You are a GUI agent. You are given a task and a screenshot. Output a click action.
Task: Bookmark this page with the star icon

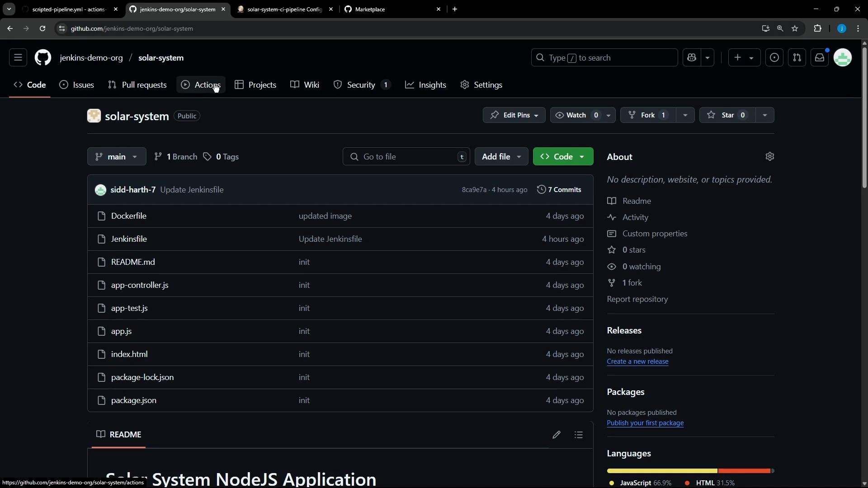click(795, 28)
